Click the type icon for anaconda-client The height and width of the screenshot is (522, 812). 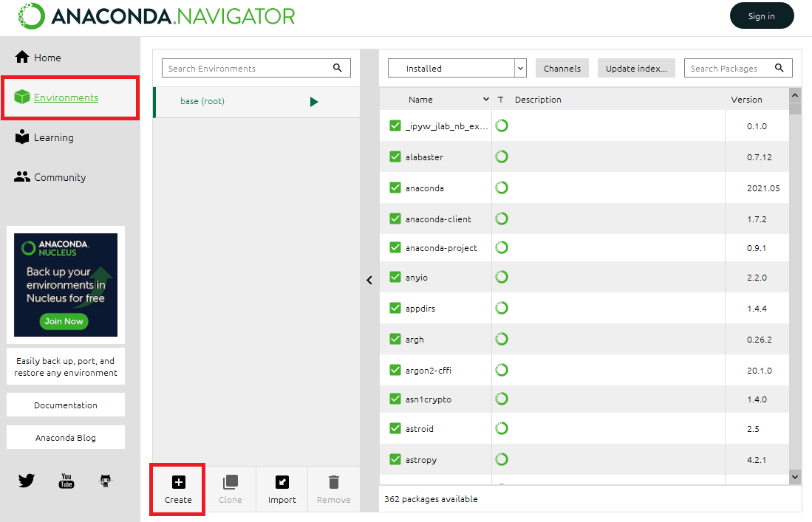[x=501, y=219]
